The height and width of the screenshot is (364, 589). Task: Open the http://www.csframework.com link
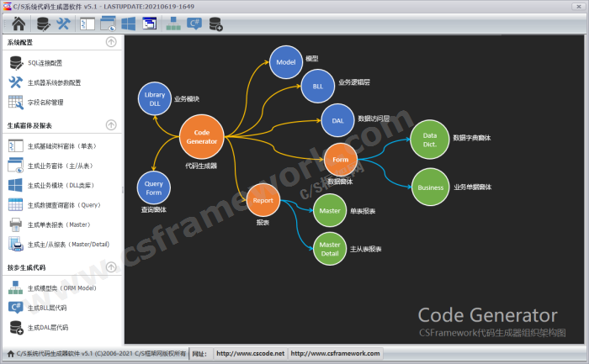[335, 354]
